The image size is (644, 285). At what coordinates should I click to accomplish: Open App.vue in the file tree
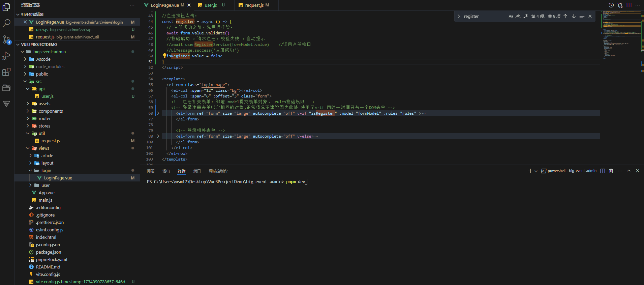47,193
